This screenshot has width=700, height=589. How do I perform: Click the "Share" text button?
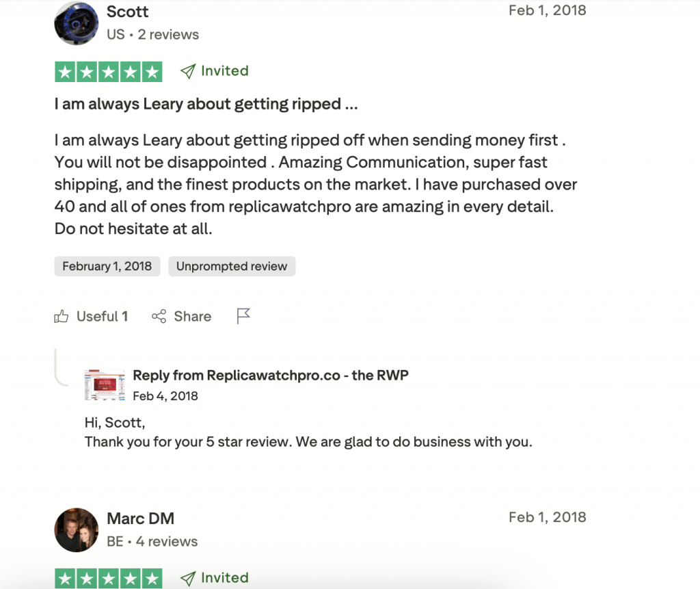click(x=192, y=316)
